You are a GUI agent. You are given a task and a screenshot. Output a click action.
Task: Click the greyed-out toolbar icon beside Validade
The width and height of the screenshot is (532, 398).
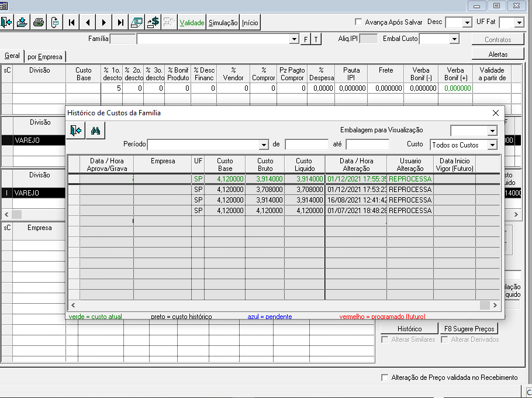pyautogui.click(x=169, y=22)
